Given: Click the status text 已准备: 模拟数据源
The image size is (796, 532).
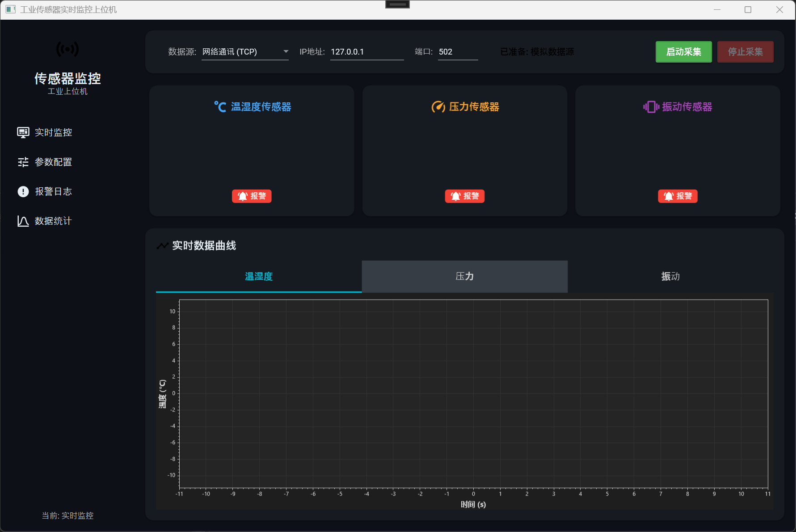Looking at the screenshot, I should click(537, 52).
